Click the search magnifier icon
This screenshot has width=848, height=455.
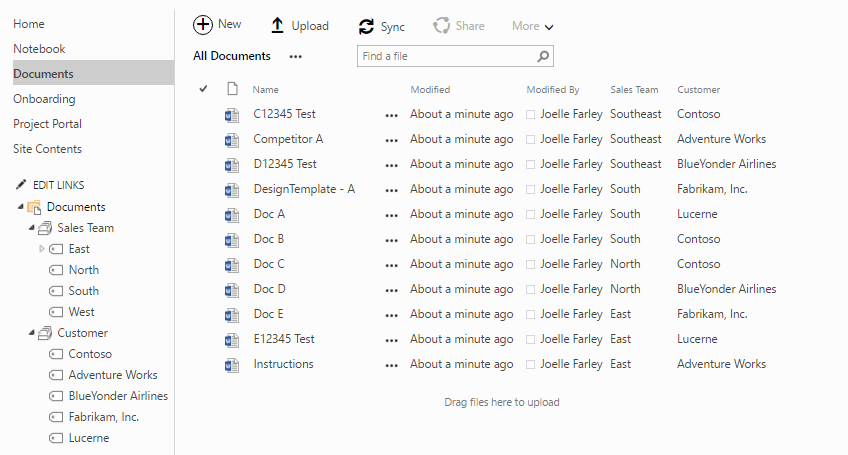[543, 56]
